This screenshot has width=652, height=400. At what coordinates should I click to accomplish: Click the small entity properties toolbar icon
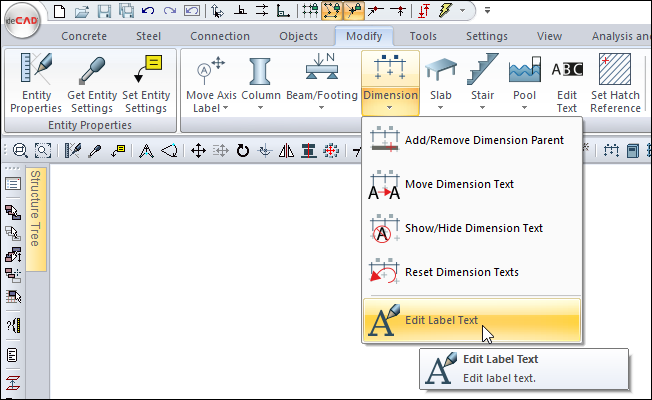73,151
